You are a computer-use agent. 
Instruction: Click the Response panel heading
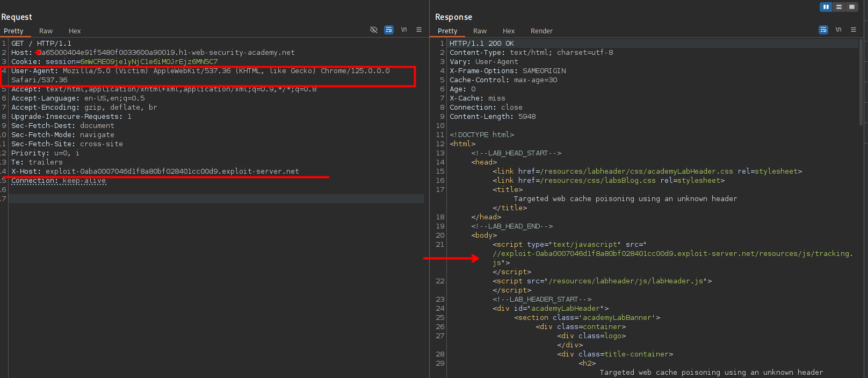tap(453, 17)
